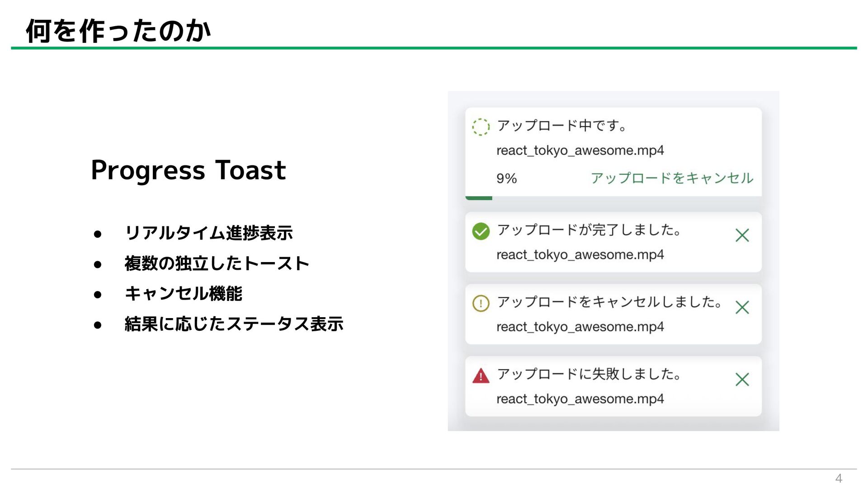868x488 pixels.
Task: Click the filename in the failed toast
Action: point(580,399)
